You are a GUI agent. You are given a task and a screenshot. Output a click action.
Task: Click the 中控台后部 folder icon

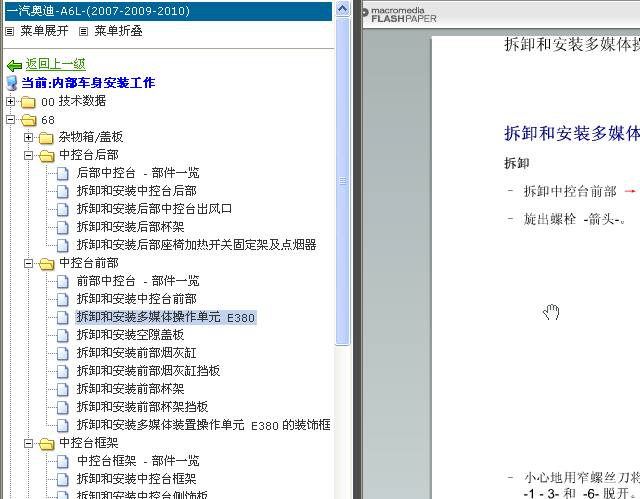click(47, 156)
